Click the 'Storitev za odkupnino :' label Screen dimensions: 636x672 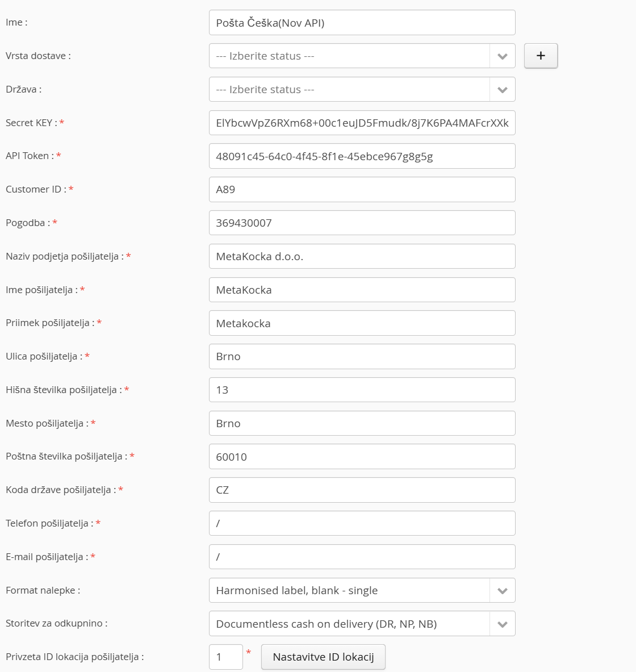57,624
